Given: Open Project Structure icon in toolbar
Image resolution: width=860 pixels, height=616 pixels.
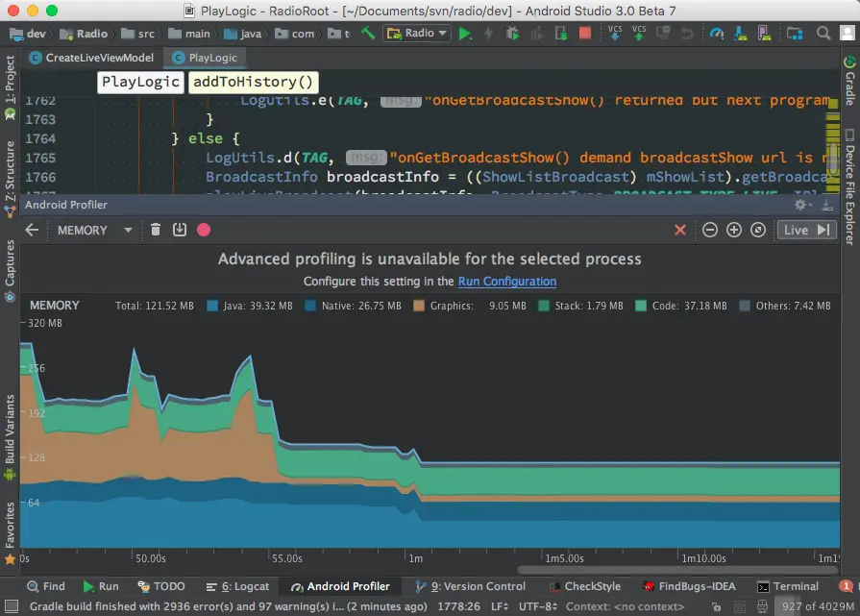Looking at the screenshot, I should 795,34.
